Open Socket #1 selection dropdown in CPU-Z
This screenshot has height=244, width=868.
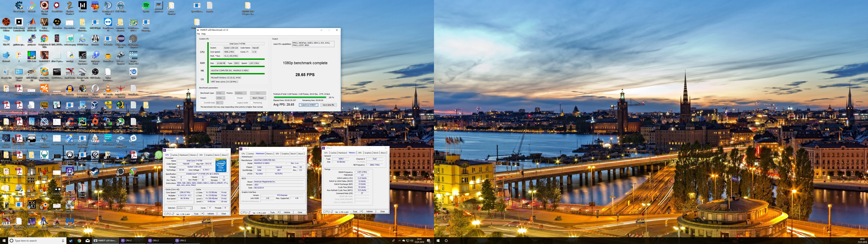pos(185,208)
